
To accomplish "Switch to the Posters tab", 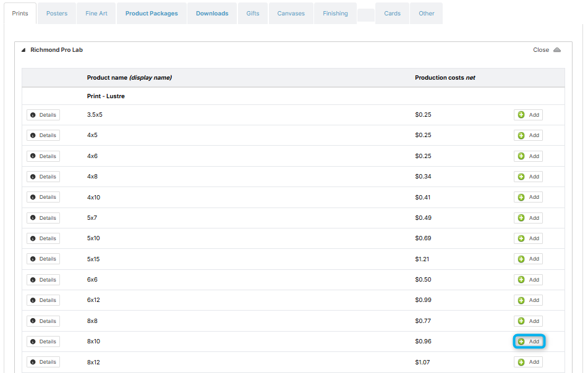I will coord(57,14).
